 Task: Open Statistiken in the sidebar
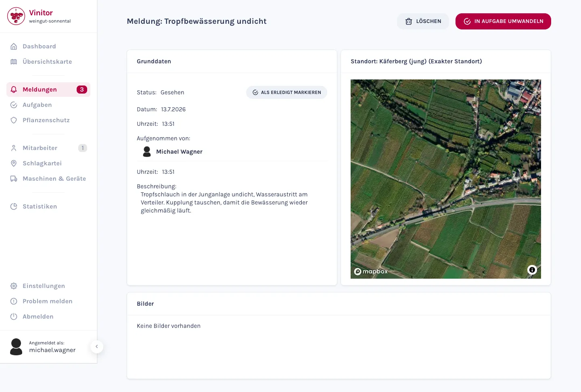click(x=48, y=206)
